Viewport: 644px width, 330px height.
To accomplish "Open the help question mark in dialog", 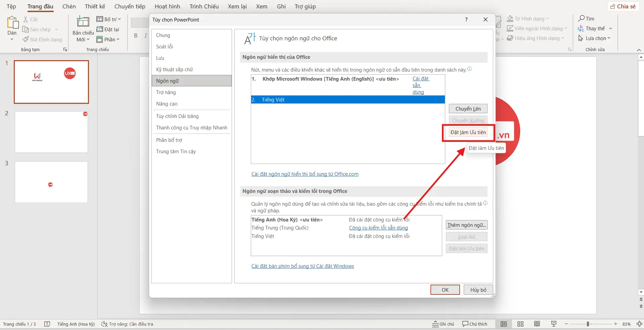I will click(466, 19).
